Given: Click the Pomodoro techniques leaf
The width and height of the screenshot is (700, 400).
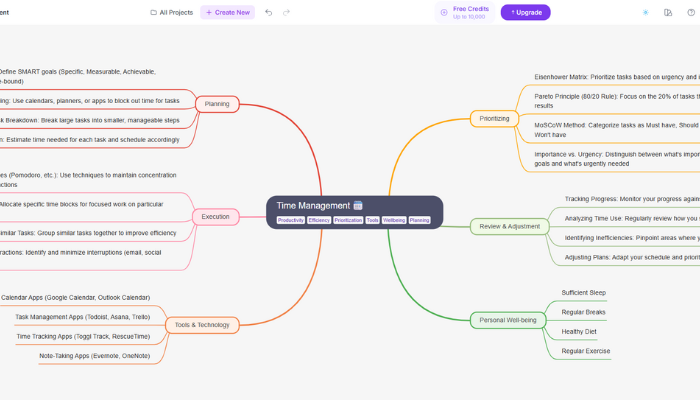Looking at the screenshot, I should point(88,180).
